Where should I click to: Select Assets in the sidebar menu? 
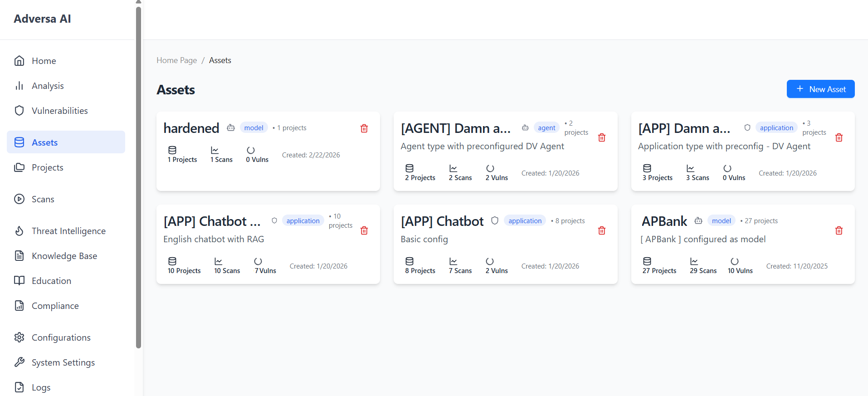[44, 142]
